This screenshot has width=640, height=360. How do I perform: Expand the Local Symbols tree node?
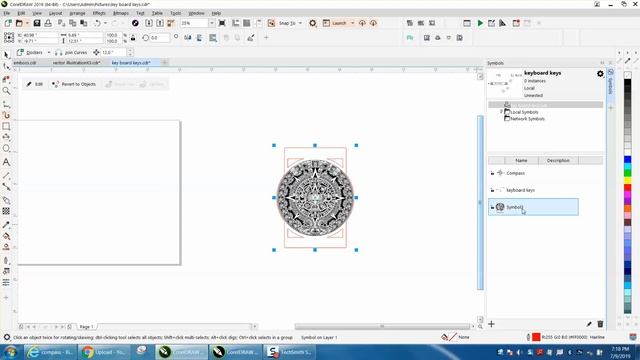[x=502, y=112]
